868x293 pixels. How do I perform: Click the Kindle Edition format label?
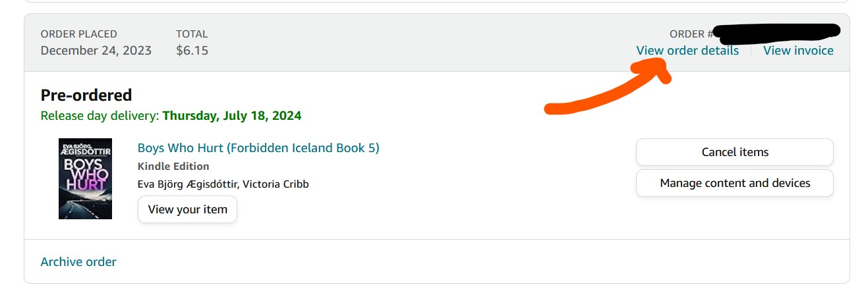click(x=173, y=166)
